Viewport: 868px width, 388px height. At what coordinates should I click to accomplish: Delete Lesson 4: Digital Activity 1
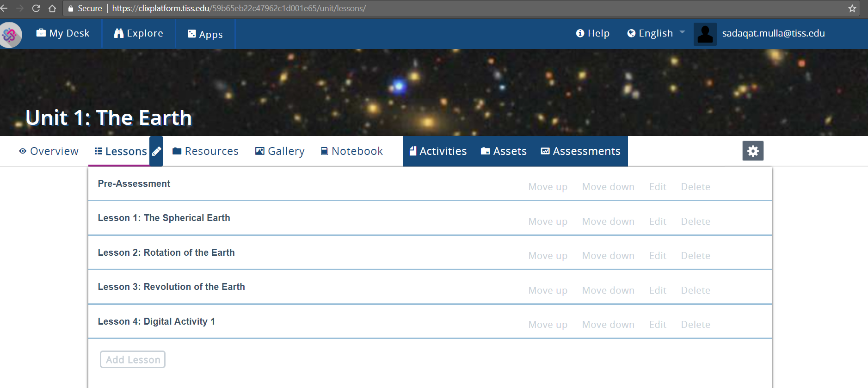[695, 325]
